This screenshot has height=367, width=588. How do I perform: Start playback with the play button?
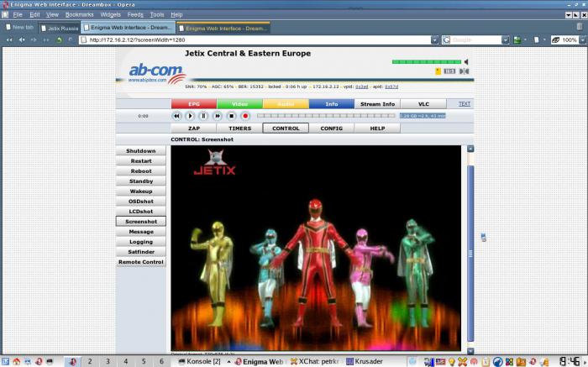(190, 116)
